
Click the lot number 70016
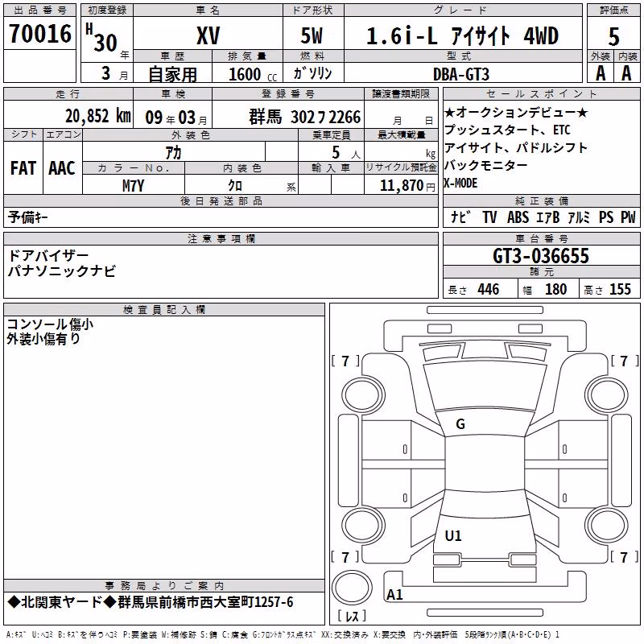point(40,34)
